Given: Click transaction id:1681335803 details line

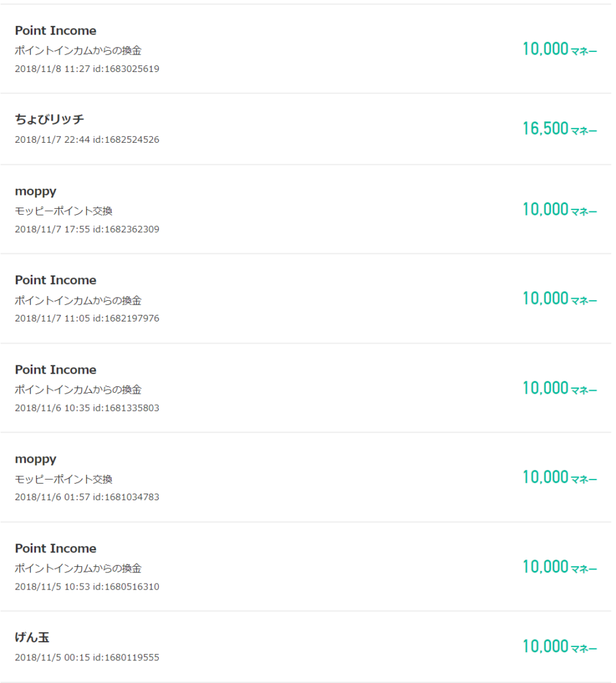Looking at the screenshot, I should (x=87, y=408).
